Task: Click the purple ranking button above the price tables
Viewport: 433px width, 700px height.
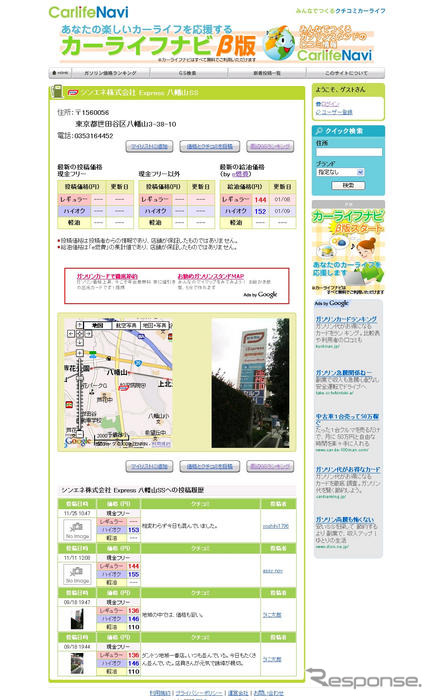Action: [x=270, y=146]
